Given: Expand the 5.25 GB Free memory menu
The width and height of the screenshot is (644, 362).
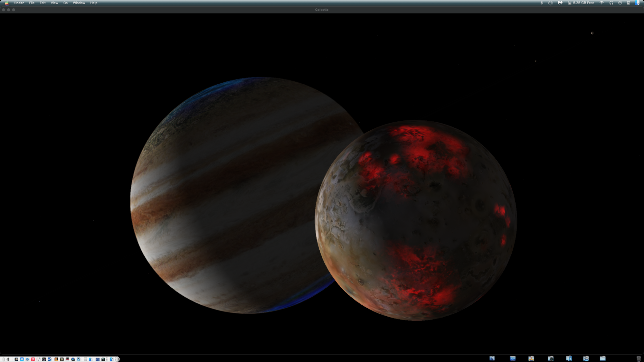Looking at the screenshot, I should pos(581,3).
